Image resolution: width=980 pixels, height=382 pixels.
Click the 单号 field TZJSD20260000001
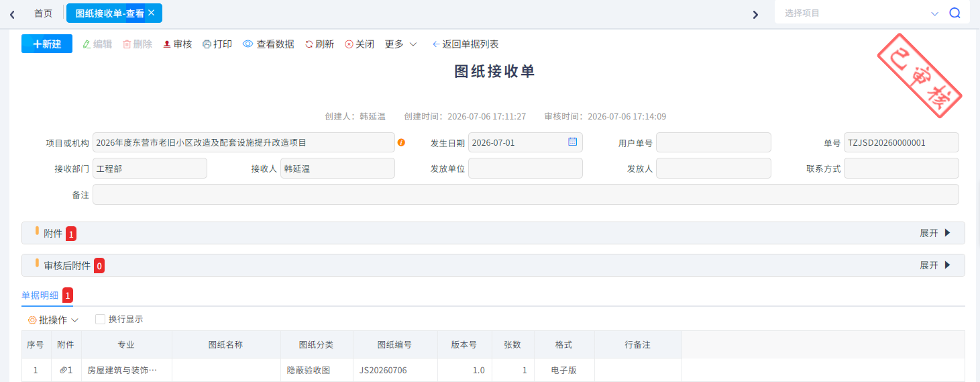point(901,142)
